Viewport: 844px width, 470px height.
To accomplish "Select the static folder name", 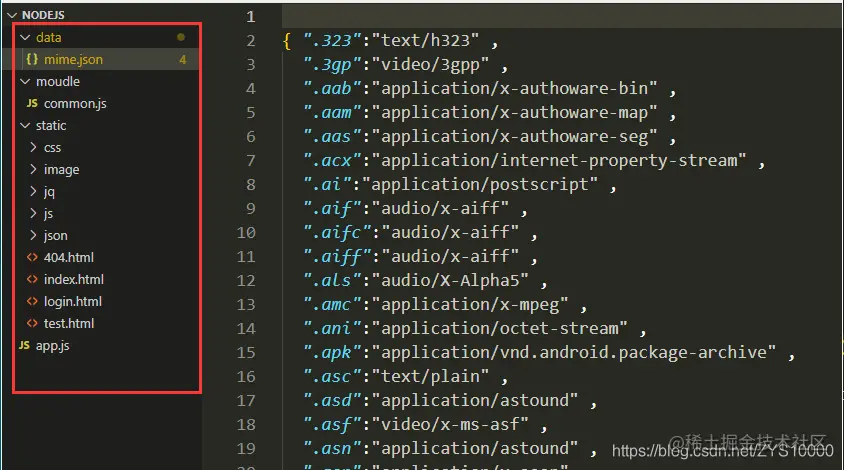I will pyautogui.click(x=51, y=125).
